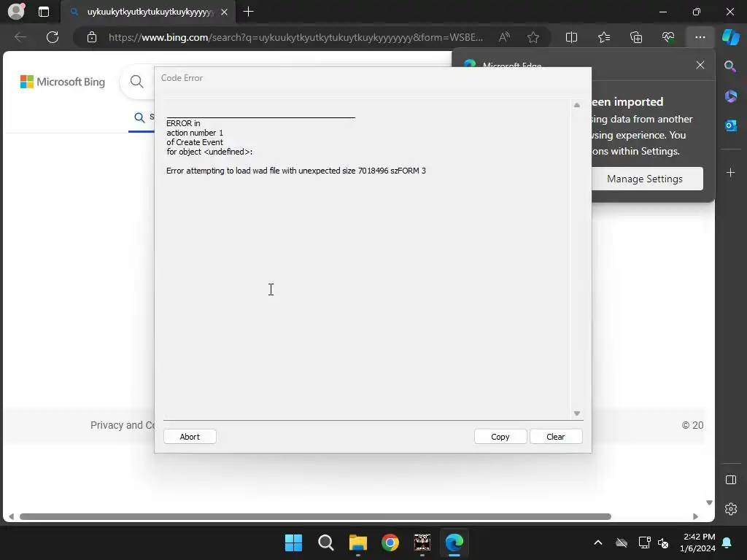This screenshot has width=747, height=560.
Task: Clear the error log with Clear button
Action: tap(555, 437)
